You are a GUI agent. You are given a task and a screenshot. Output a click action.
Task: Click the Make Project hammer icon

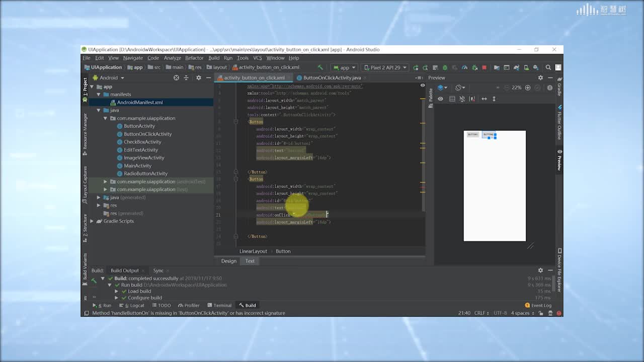320,67
